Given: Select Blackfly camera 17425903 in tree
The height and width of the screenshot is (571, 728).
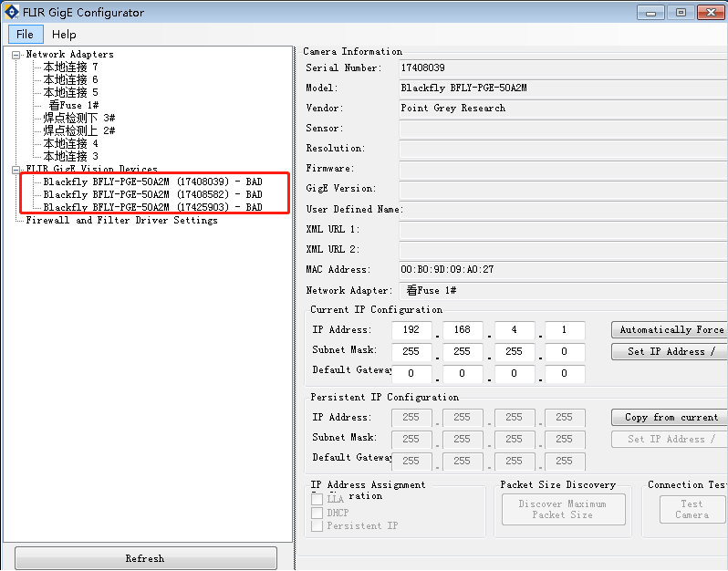Looking at the screenshot, I should click(x=152, y=207).
